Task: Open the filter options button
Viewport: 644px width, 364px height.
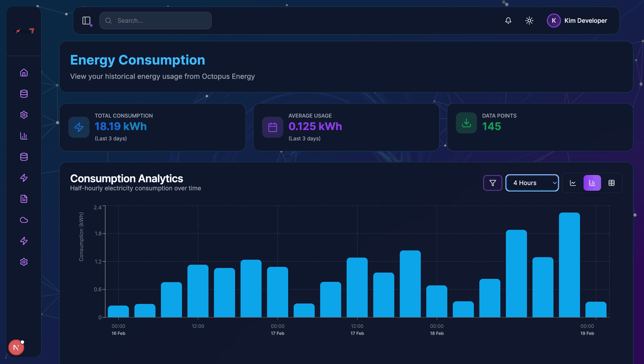Action: click(492, 183)
